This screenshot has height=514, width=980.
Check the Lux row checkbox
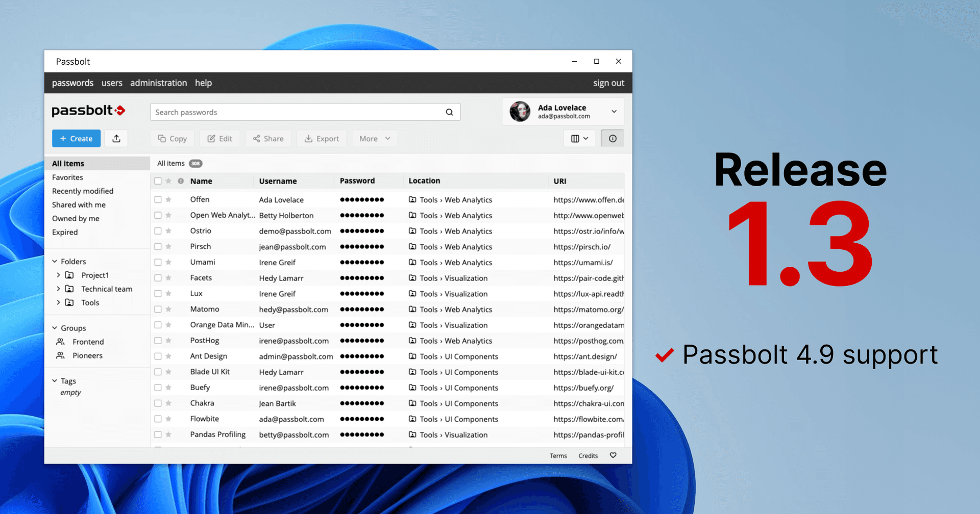click(158, 294)
